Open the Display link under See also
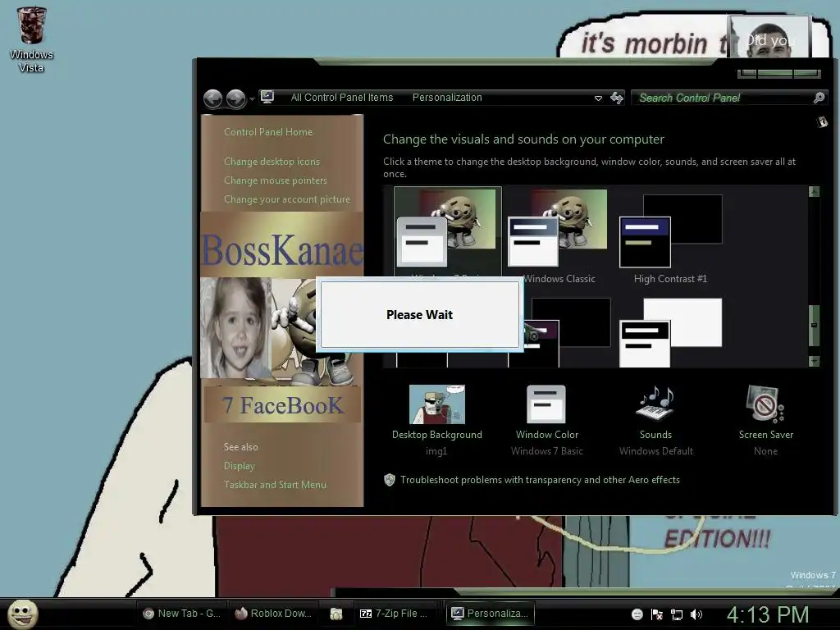The image size is (840, 630). click(239, 466)
